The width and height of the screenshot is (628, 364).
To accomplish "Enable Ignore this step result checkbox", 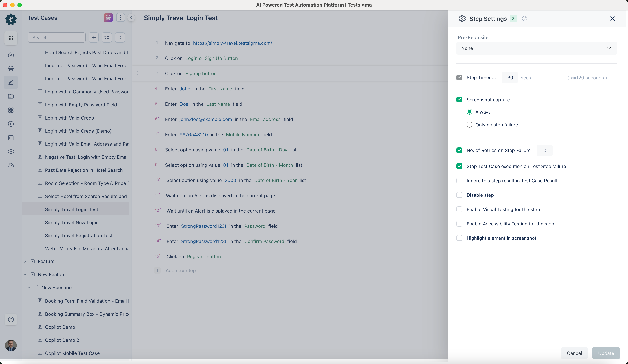I will (x=460, y=181).
